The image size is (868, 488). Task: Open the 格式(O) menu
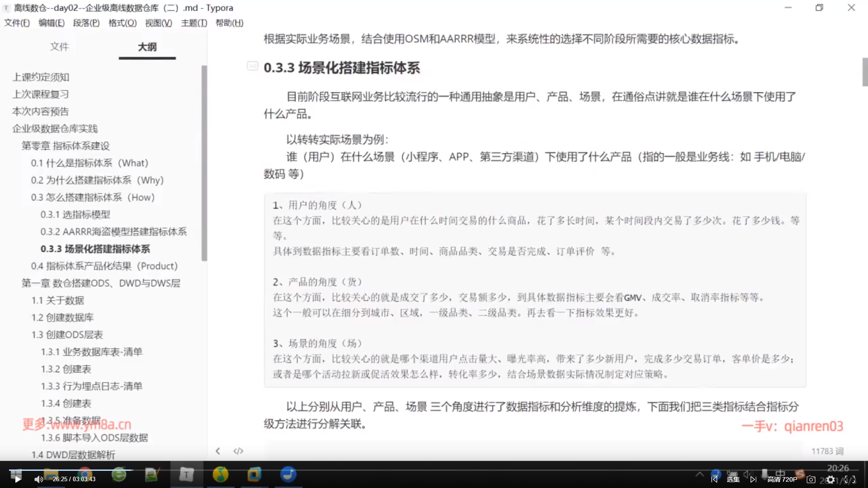tap(123, 23)
